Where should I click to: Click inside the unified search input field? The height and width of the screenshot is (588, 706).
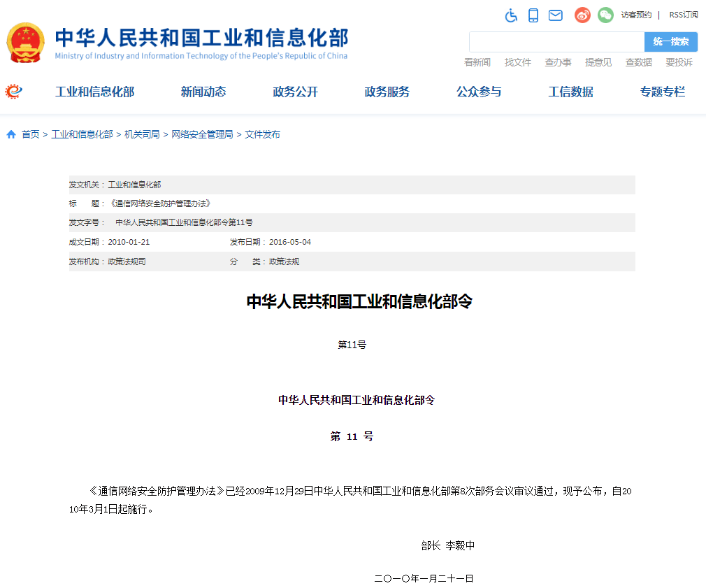[x=556, y=42]
